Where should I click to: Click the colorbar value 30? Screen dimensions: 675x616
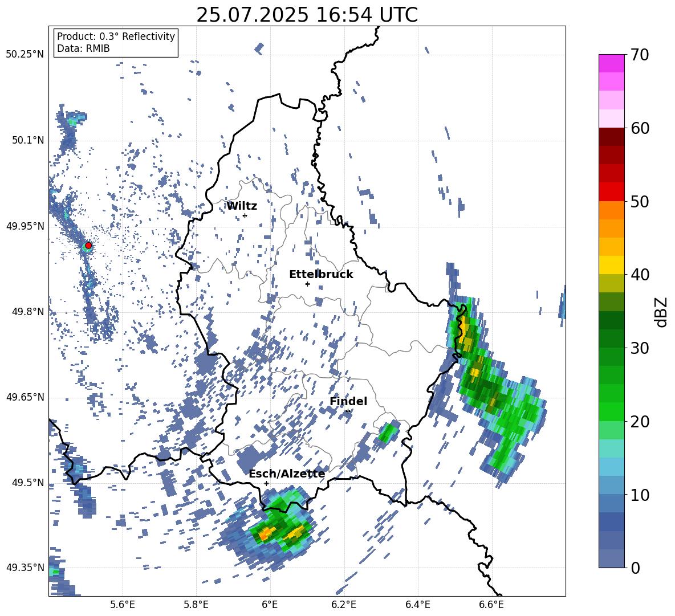coord(640,348)
